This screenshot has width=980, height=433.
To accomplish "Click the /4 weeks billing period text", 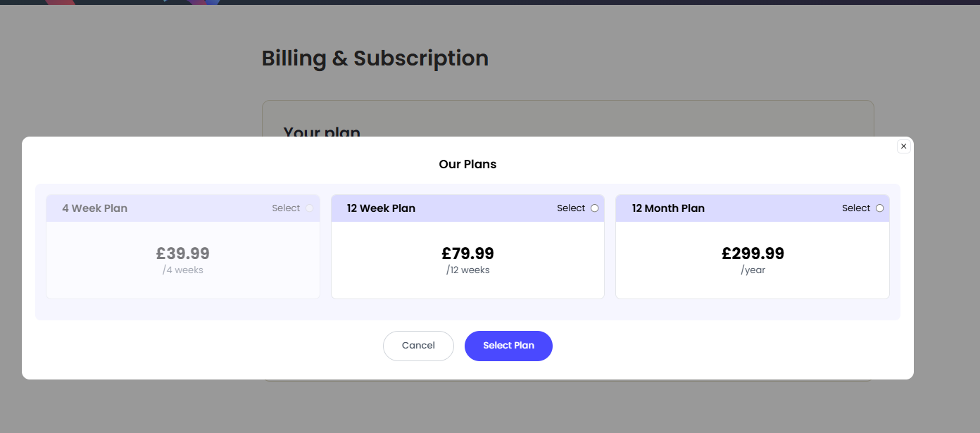I will pos(183,270).
